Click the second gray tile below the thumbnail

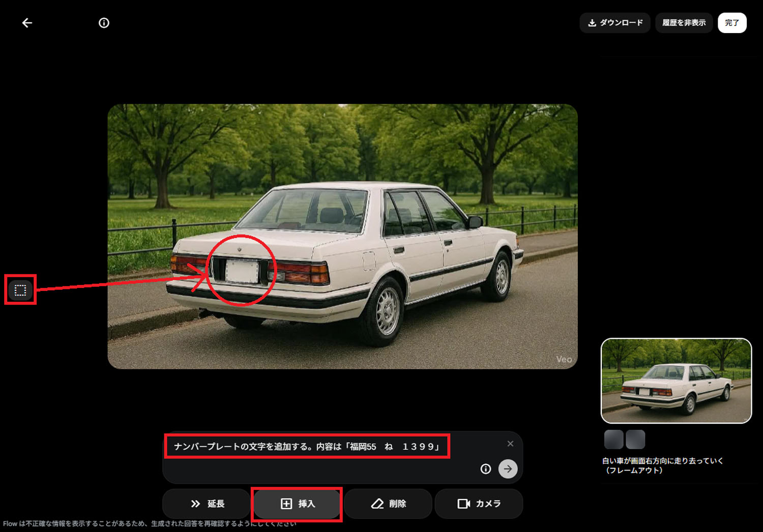pyautogui.click(x=635, y=439)
